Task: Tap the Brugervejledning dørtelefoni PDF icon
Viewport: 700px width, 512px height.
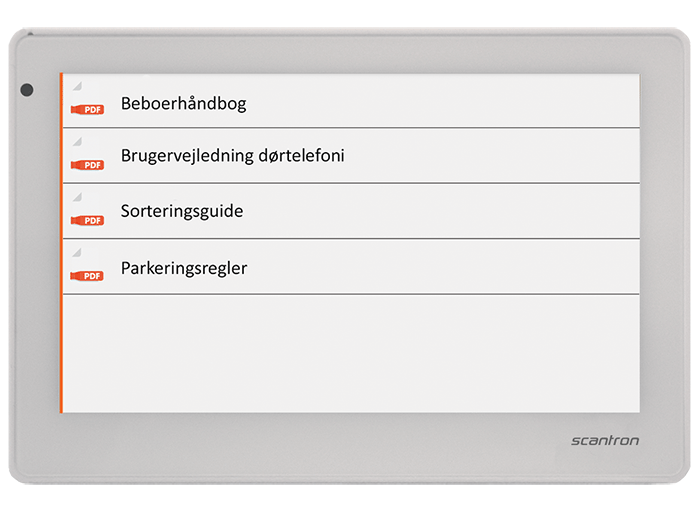Action: click(88, 165)
